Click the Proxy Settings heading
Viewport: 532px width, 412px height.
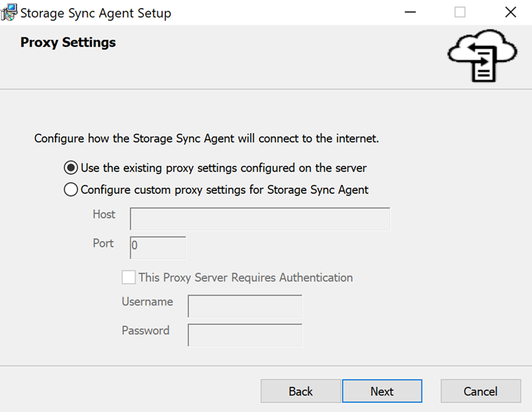point(67,42)
